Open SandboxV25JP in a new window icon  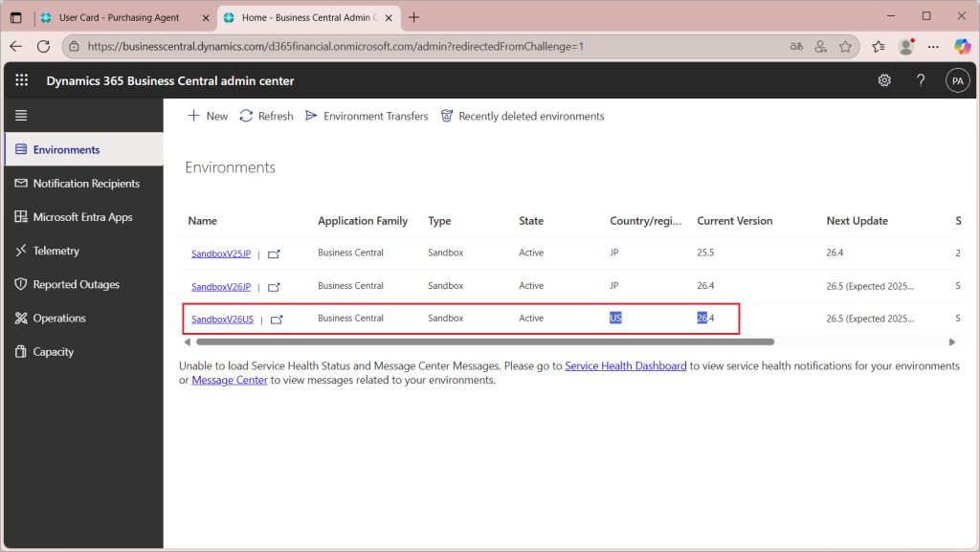click(x=274, y=254)
